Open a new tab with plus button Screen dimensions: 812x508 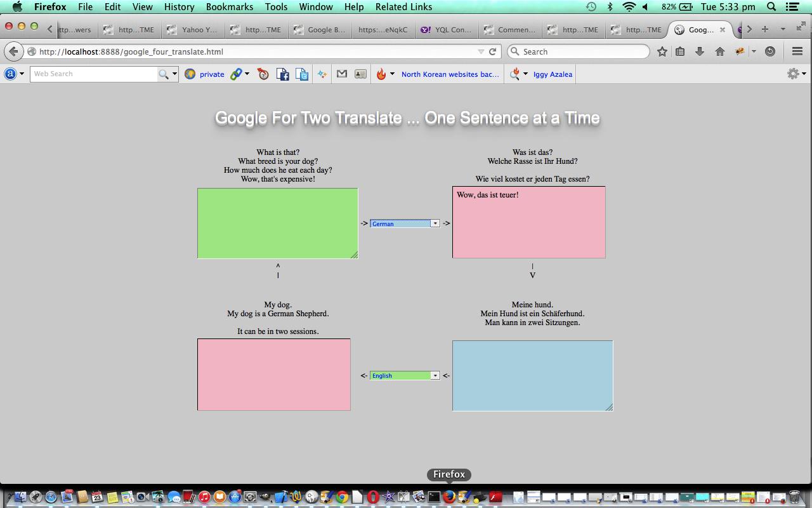[x=765, y=29]
